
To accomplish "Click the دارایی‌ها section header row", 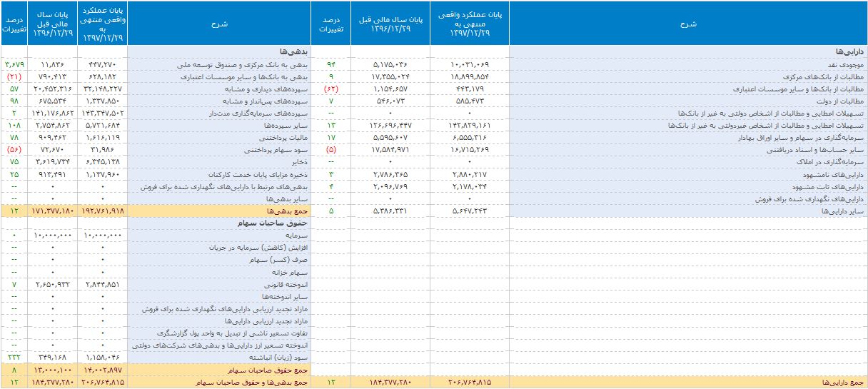I will (688, 52).
